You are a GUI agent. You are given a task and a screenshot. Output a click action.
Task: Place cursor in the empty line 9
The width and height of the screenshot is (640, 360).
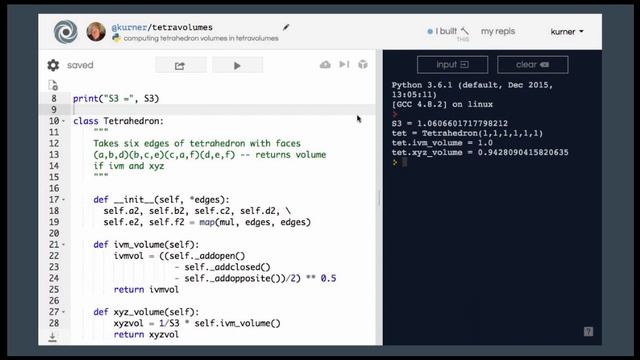[x=224, y=110]
